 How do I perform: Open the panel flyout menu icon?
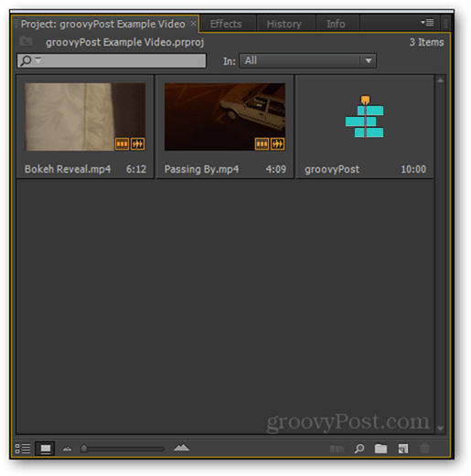pyautogui.click(x=427, y=23)
